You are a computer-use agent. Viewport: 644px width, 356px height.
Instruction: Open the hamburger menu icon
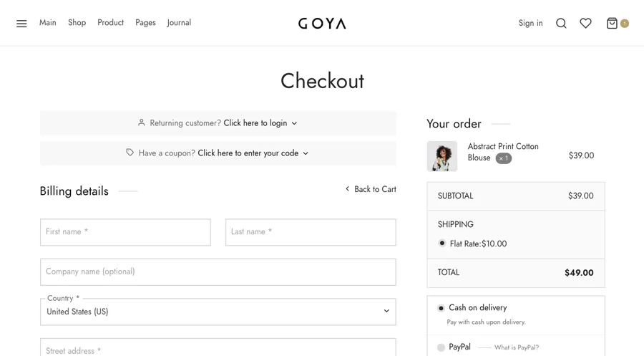(x=21, y=24)
